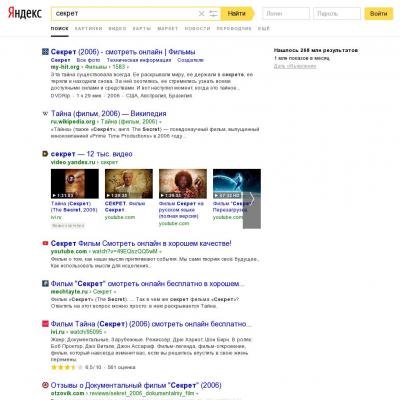Open the Маркет tab
400x400 pixels.
pyautogui.click(x=168, y=29)
